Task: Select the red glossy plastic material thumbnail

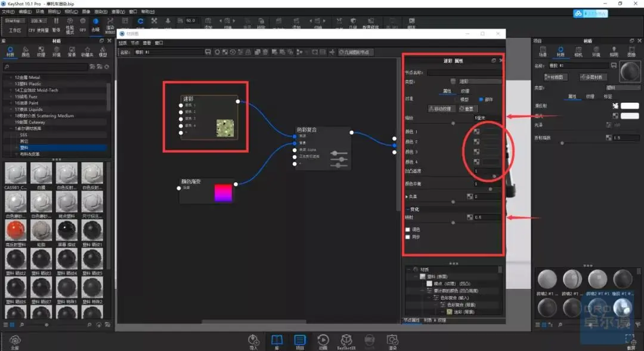Action: coord(16,230)
